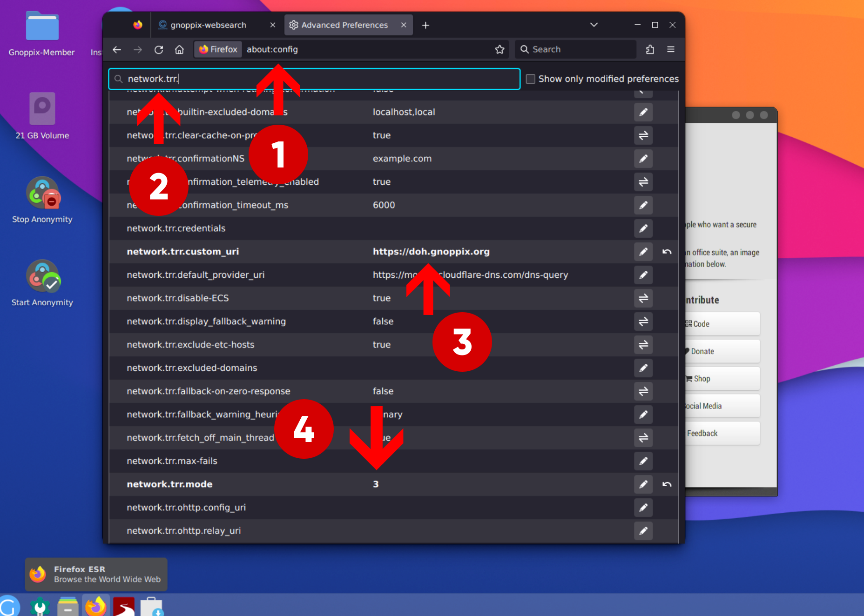Click the Feedback button

point(721,433)
